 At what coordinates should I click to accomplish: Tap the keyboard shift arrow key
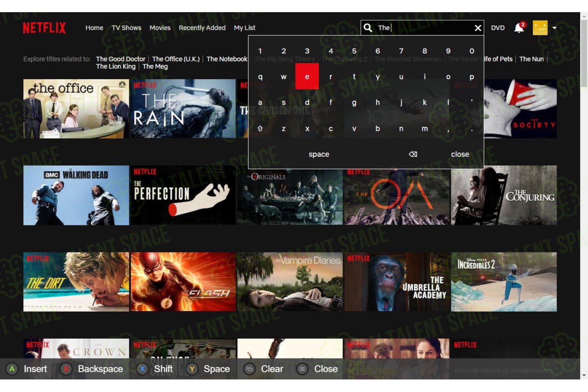[x=260, y=129]
